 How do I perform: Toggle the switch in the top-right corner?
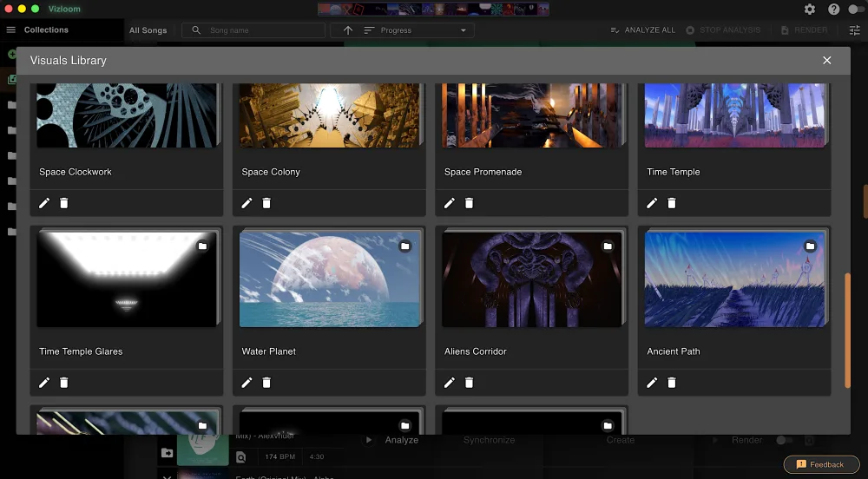(x=856, y=9)
